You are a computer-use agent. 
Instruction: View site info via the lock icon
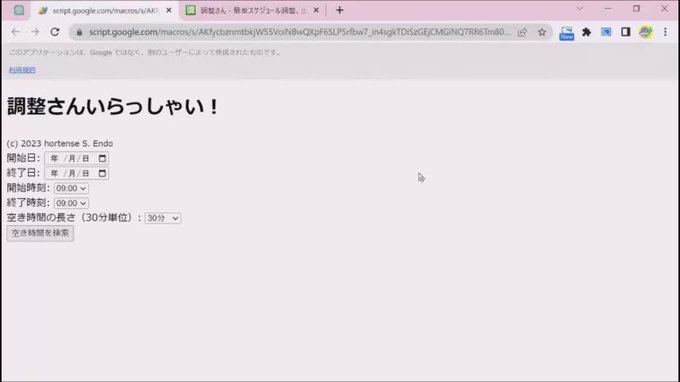click(x=79, y=32)
